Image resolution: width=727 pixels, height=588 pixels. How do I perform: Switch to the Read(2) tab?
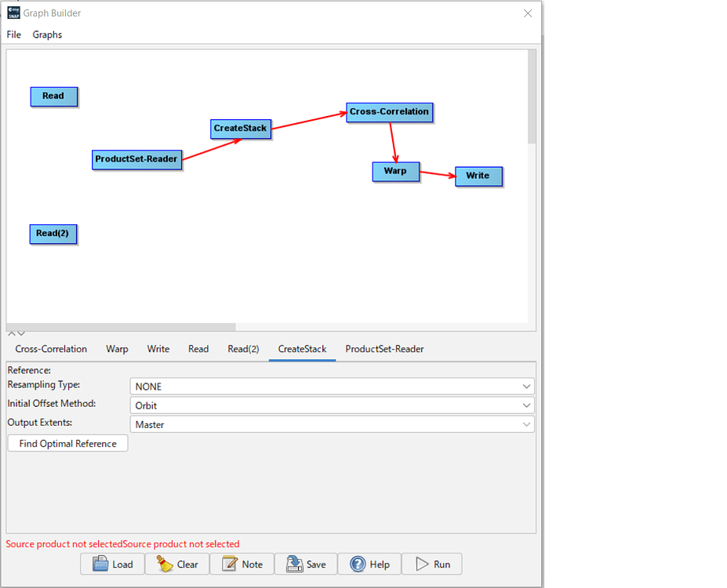pos(243,349)
